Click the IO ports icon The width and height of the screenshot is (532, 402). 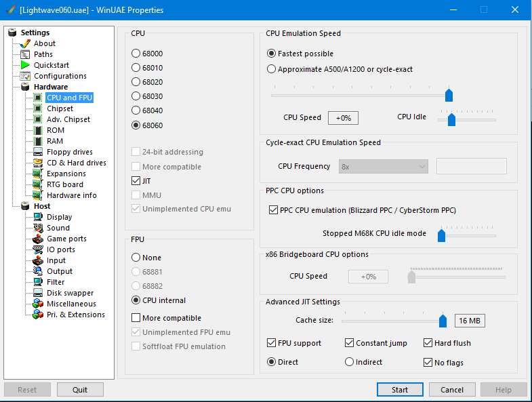[38, 249]
